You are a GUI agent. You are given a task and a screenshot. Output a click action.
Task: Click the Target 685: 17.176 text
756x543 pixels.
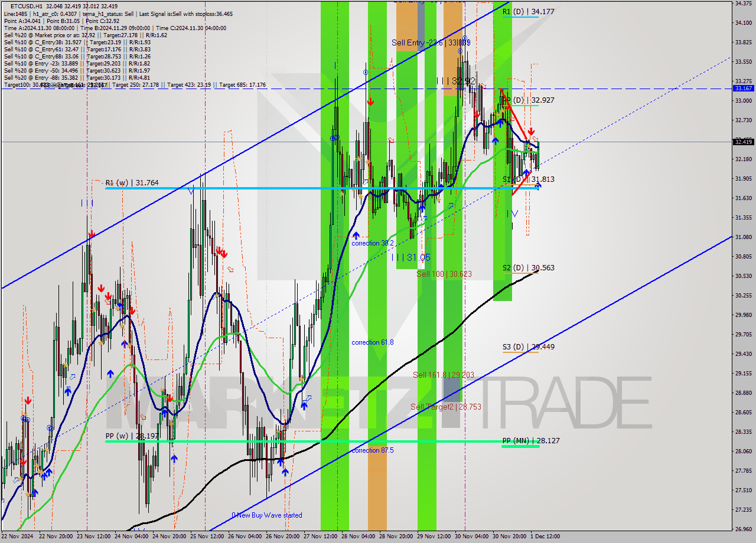(242, 85)
